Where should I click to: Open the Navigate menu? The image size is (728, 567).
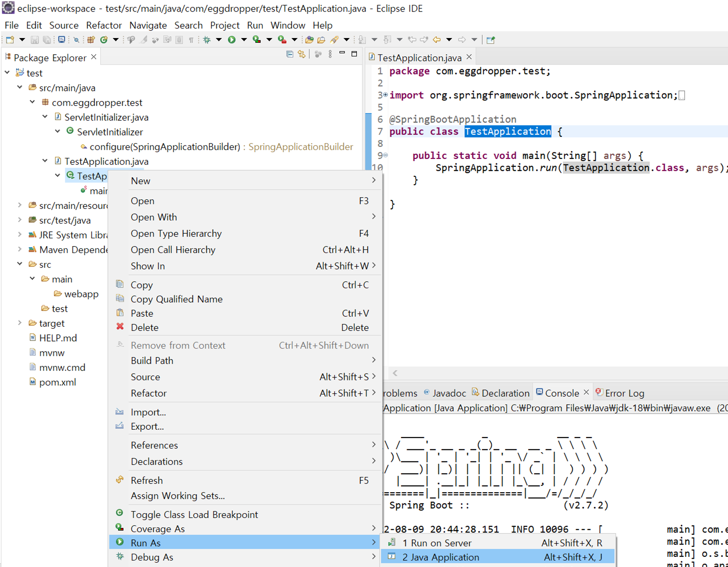[148, 25]
